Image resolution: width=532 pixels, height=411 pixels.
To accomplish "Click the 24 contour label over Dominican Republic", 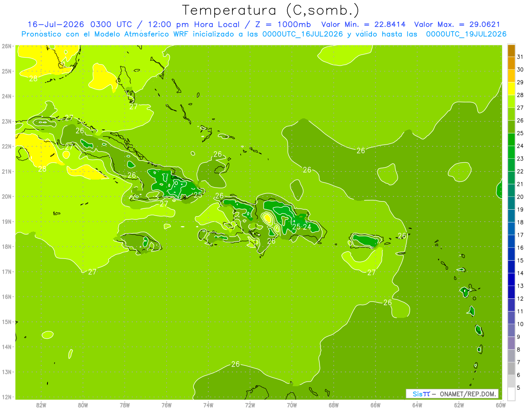I will click(x=307, y=227).
